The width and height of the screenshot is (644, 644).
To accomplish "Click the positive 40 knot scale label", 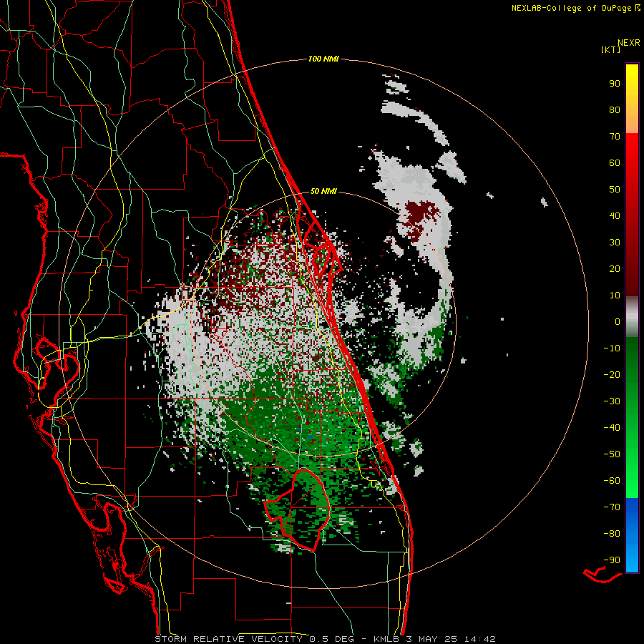I will coord(615,215).
